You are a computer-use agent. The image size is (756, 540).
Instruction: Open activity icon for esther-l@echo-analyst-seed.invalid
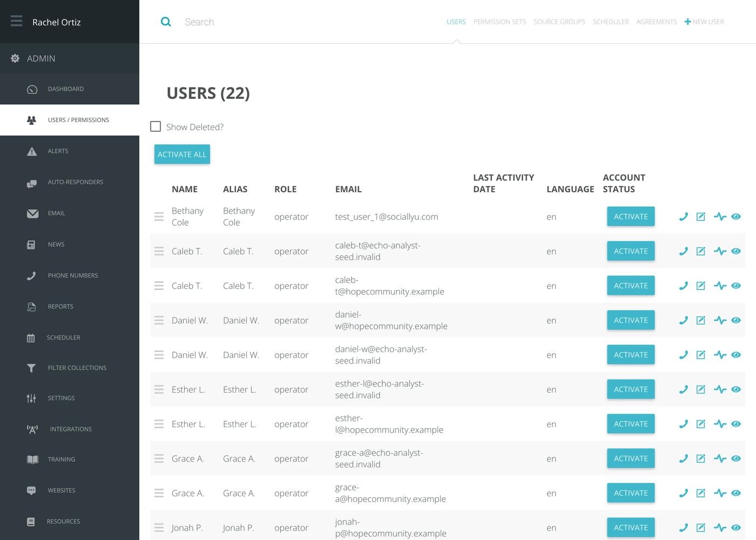(x=720, y=389)
